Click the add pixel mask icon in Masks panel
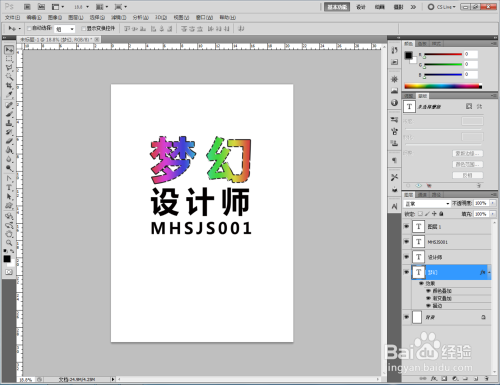 click(469, 106)
